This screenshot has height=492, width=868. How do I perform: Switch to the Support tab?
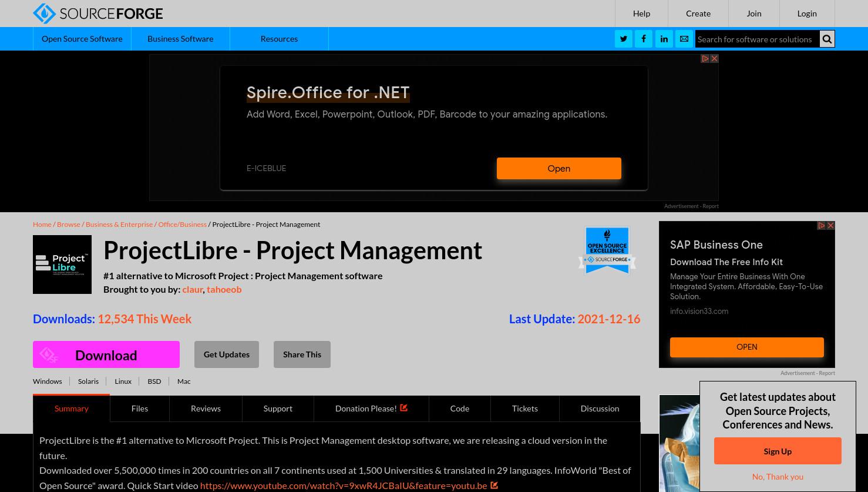click(278, 409)
